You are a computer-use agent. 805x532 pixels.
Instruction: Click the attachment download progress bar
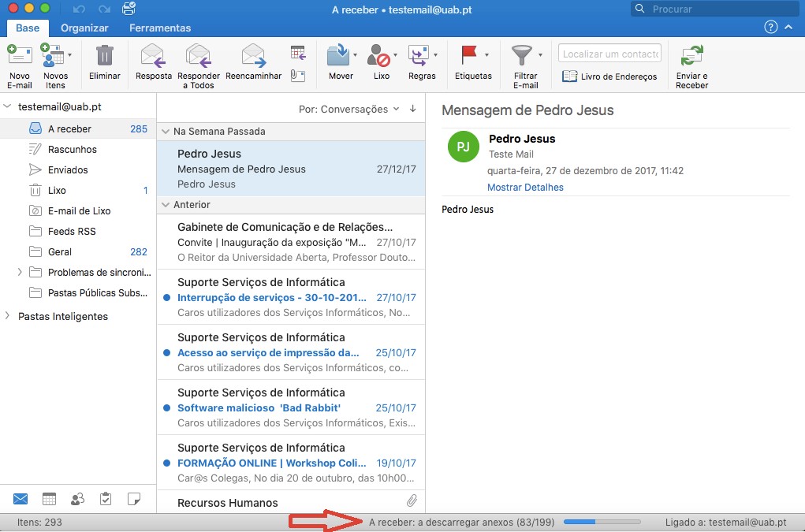pos(602,522)
